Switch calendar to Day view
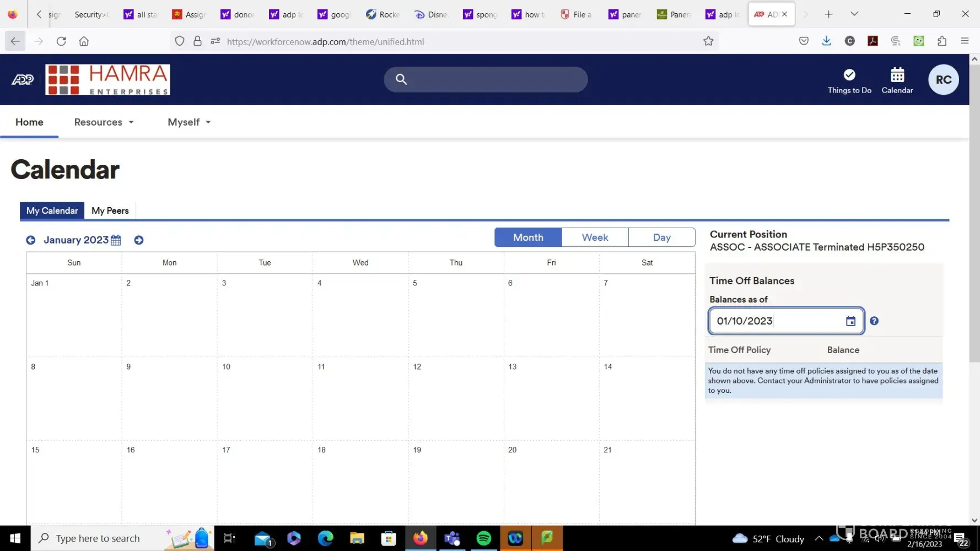980x551 pixels. click(661, 237)
